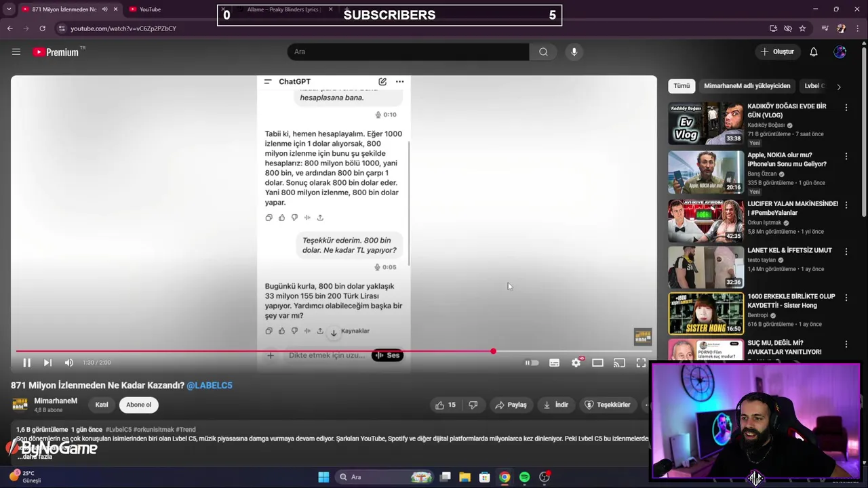868x488 pixels.
Task: Bookmark page with star icon
Action: click(x=802, y=28)
